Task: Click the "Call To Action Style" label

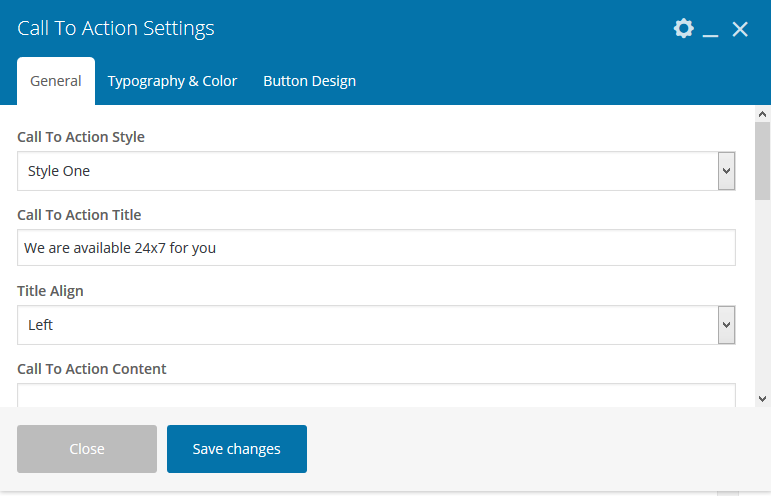Action: pyautogui.click(x=81, y=137)
